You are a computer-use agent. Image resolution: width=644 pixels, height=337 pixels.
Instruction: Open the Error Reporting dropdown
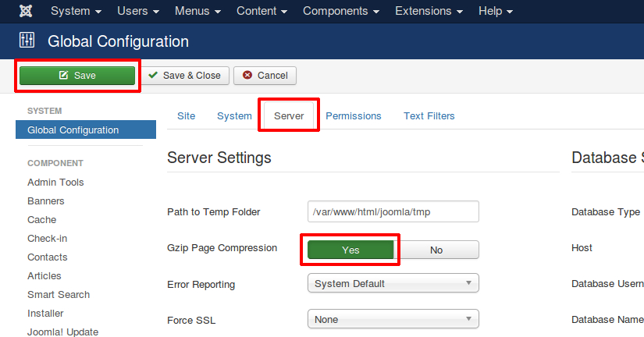pyautogui.click(x=393, y=283)
